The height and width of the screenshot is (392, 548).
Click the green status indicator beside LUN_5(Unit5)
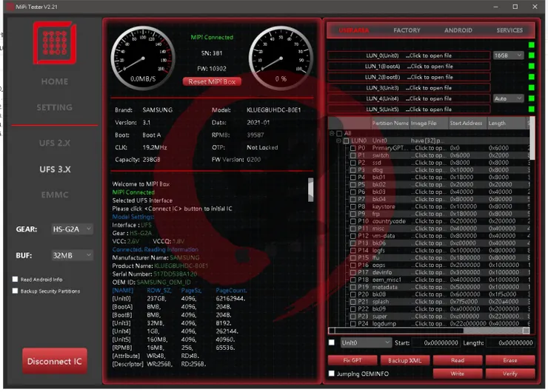532,109
